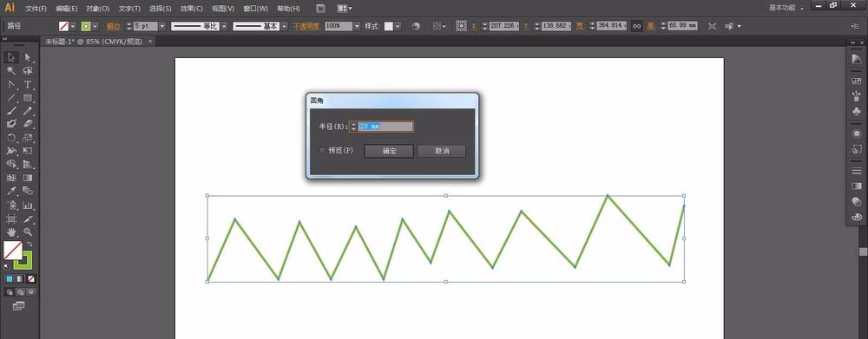Click 确定 button in Round Corners dialog
868x339 pixels.
(389, 151)
